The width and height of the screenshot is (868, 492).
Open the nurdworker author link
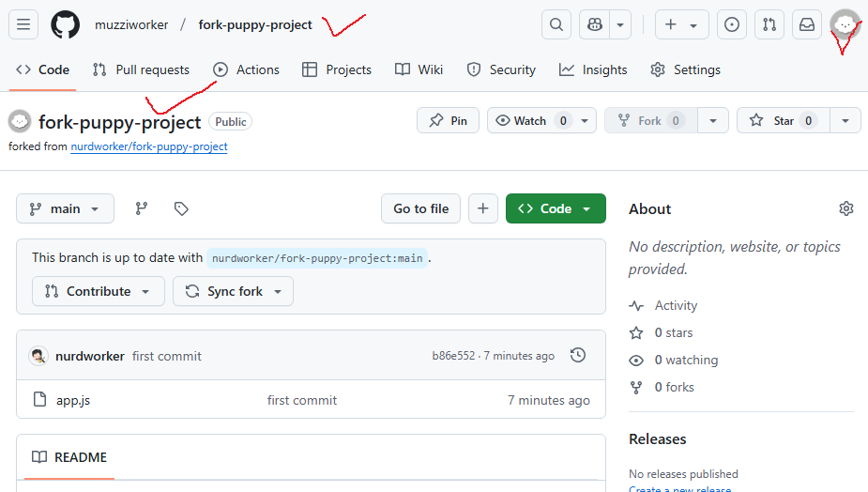coord(90,356)
